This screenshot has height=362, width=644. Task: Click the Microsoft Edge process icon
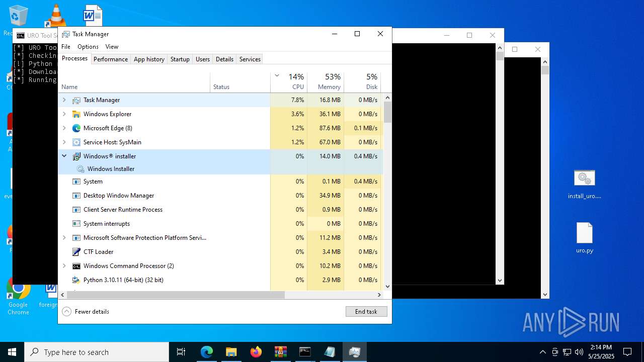[76, 128]
